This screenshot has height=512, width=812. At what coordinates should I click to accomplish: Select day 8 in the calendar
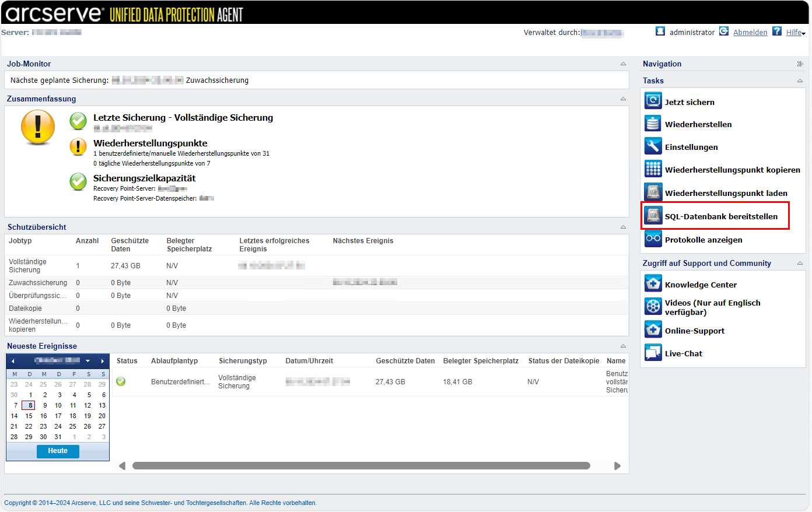pyautogui.click(x=29, y=405)
